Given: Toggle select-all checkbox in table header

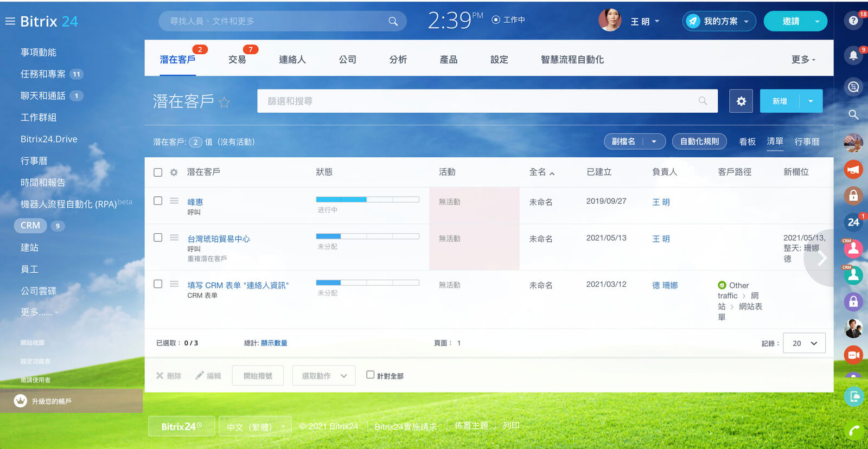Looking at the screenshot, I should 158,172.
